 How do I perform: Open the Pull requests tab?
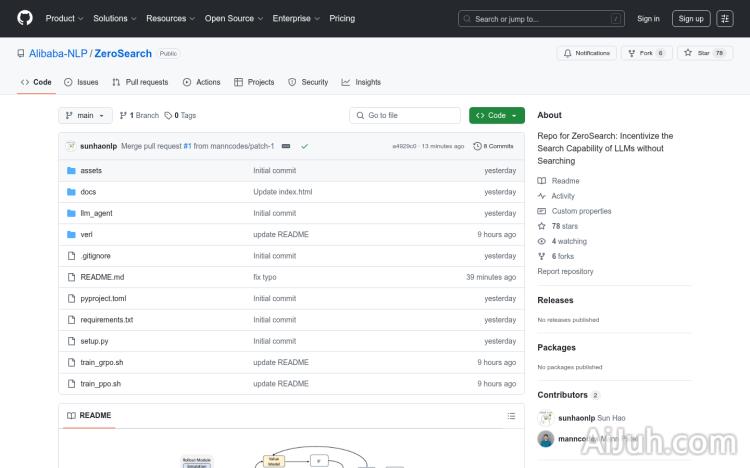140,82
